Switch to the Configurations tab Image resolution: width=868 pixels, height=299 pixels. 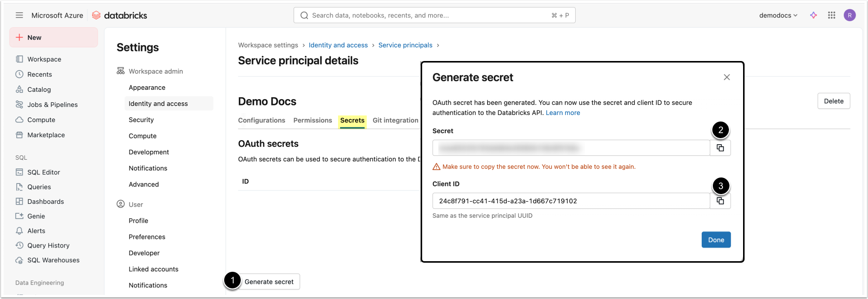(x=261, y=121)
